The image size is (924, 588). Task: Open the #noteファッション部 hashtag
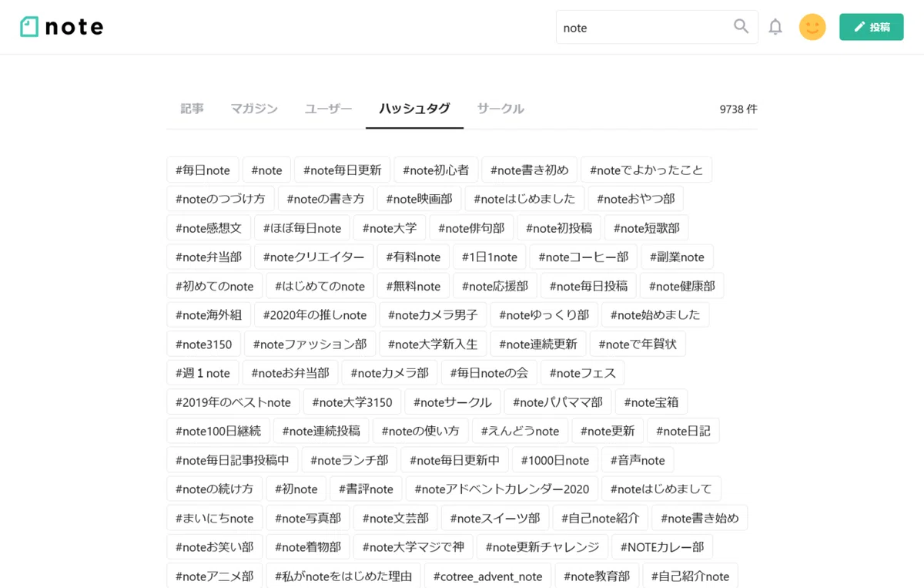pos(310,344)
